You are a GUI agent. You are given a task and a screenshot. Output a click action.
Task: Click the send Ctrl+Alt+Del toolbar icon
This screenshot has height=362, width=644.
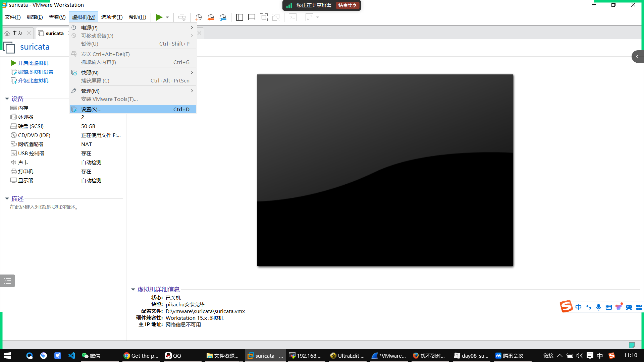[182, 17]
